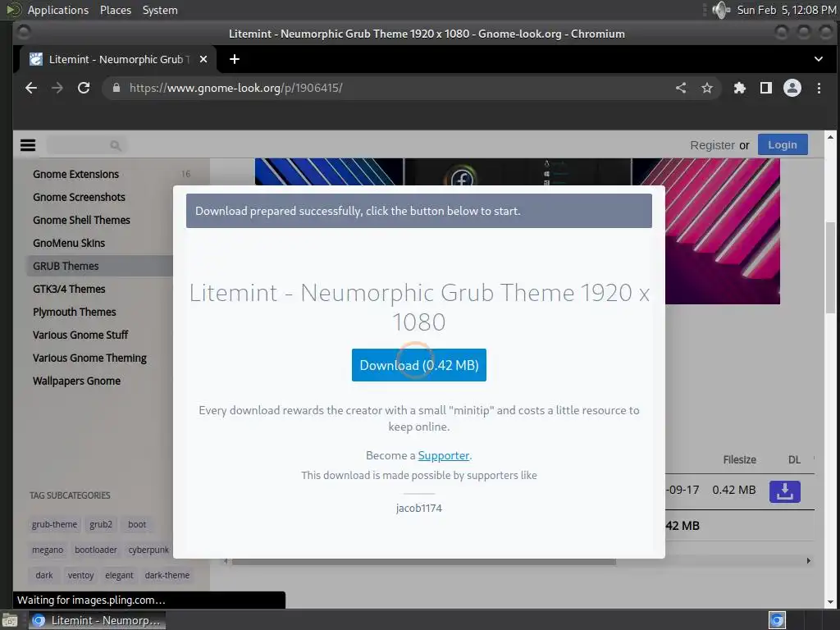
Task: Open Various Gnome Stuff category
Action: coord(80,336)
